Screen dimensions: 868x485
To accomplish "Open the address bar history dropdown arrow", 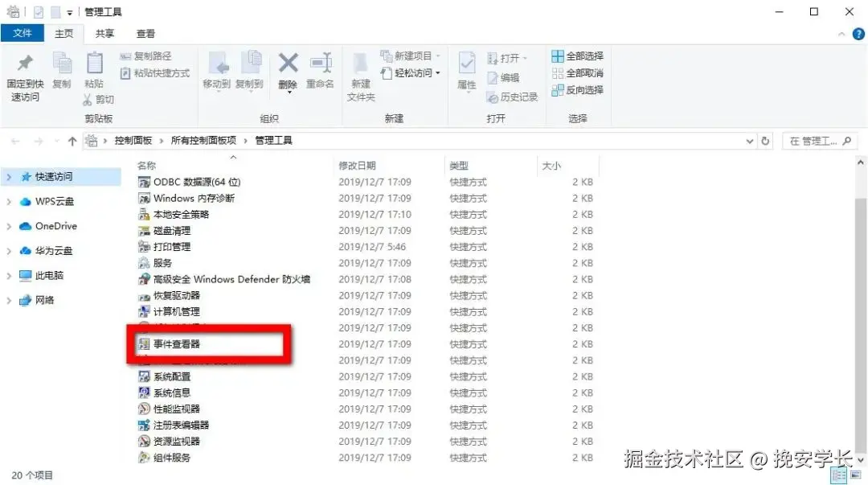I will tap(750, 140).
